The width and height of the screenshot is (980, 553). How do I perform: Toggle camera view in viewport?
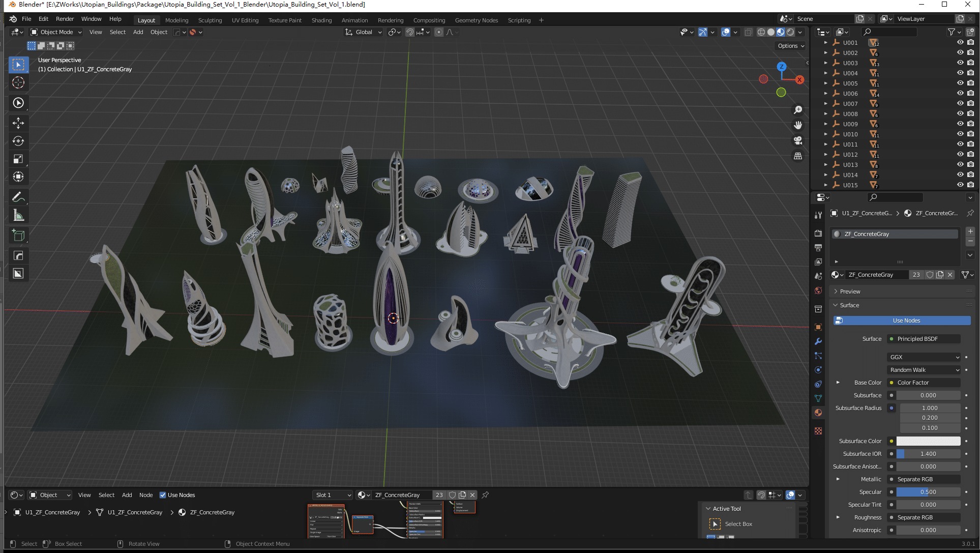pyautogui.click(x=798, y=140)
